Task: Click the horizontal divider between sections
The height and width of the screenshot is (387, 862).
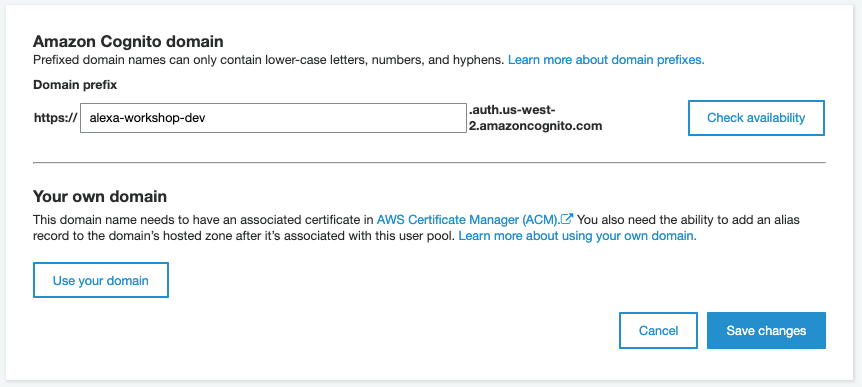Action: (x=429, y=163)
